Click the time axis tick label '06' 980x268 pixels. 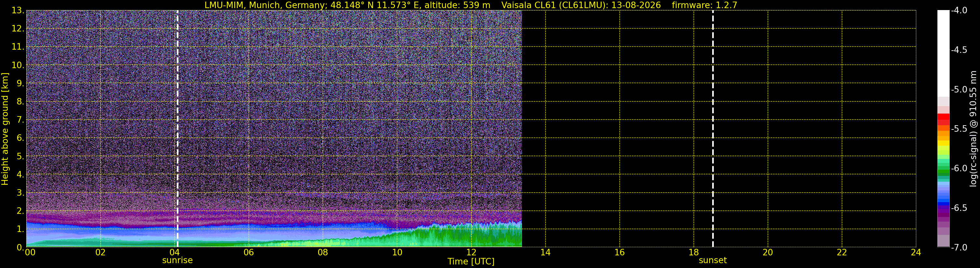click(x=249, y=252)
